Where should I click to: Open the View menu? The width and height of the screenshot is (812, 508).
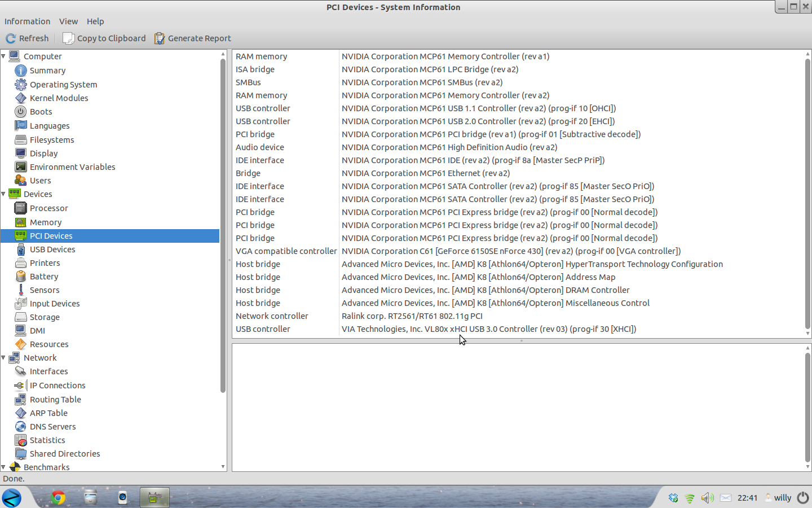coord(68,21)
